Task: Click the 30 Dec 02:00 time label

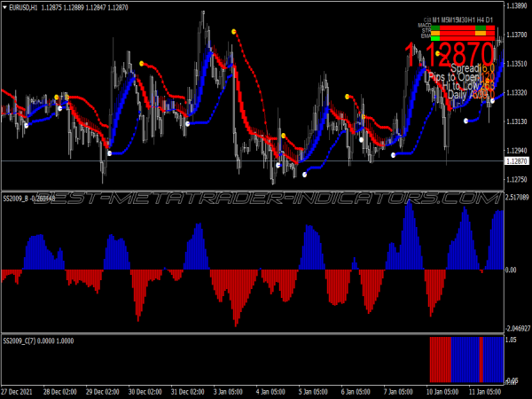Action: pos(145,392)
